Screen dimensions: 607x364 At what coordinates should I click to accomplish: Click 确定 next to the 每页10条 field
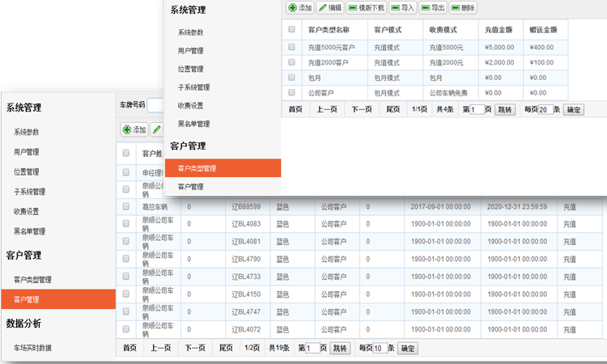[x=407, y=348]
